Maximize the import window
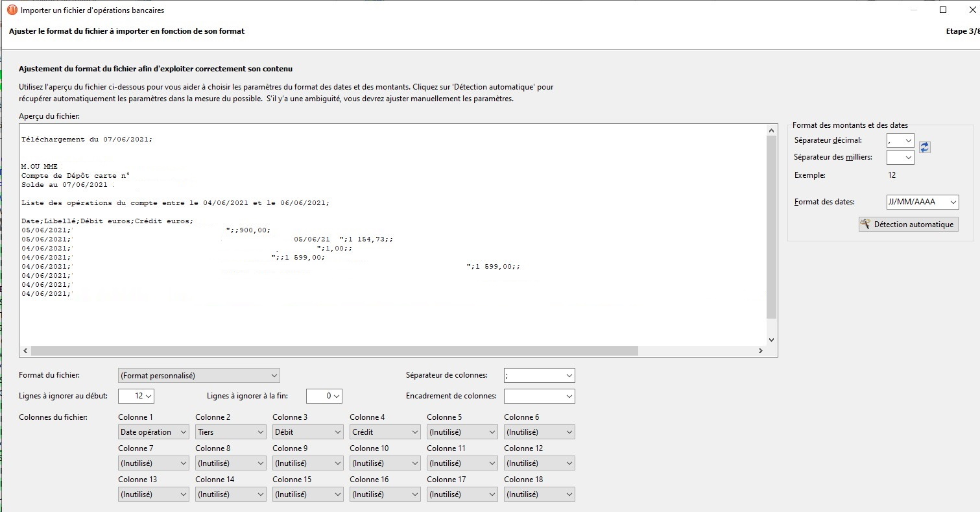Image resolution: width=980 pixels, height=512 pixels. pos(944,10)
